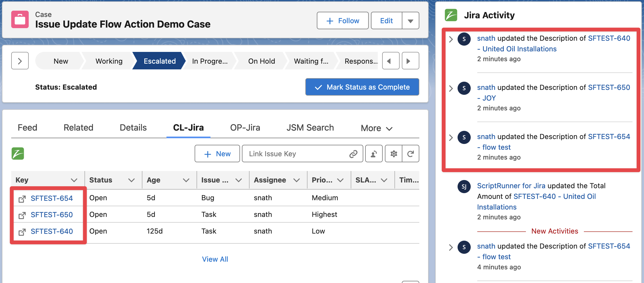Click the user assign icon beside Link Issue Key
The height and width of the screenshot is (283, 644).
pos(374,154)
